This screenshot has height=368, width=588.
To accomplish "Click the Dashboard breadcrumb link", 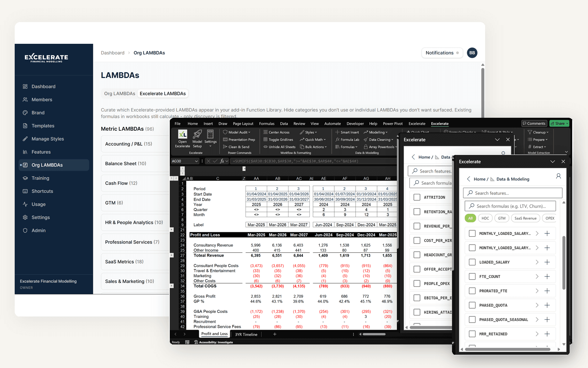I will 113,53.
